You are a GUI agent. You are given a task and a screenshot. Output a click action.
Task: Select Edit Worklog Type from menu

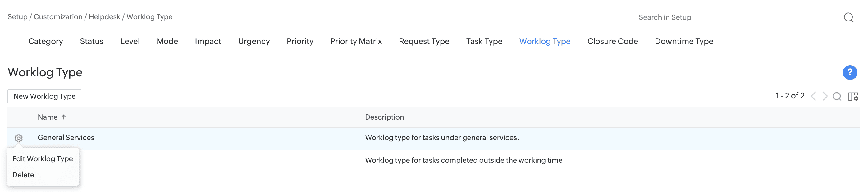(x=43, y=159)
